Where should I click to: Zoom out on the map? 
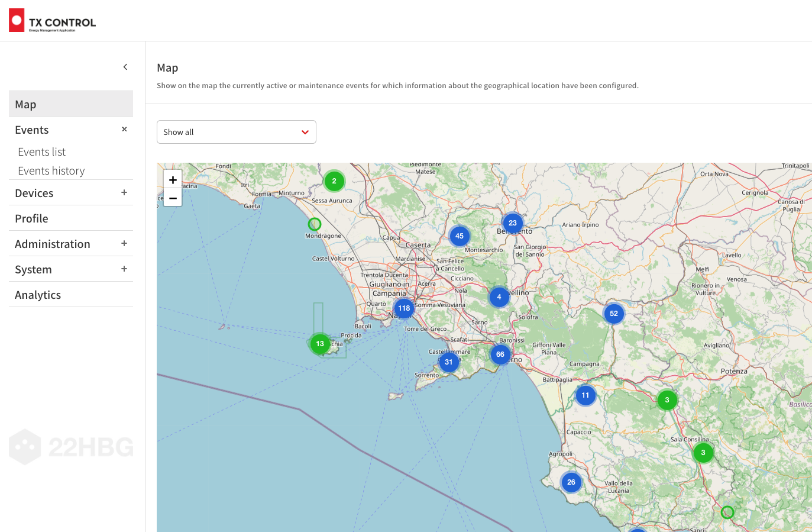pos(173,198)
